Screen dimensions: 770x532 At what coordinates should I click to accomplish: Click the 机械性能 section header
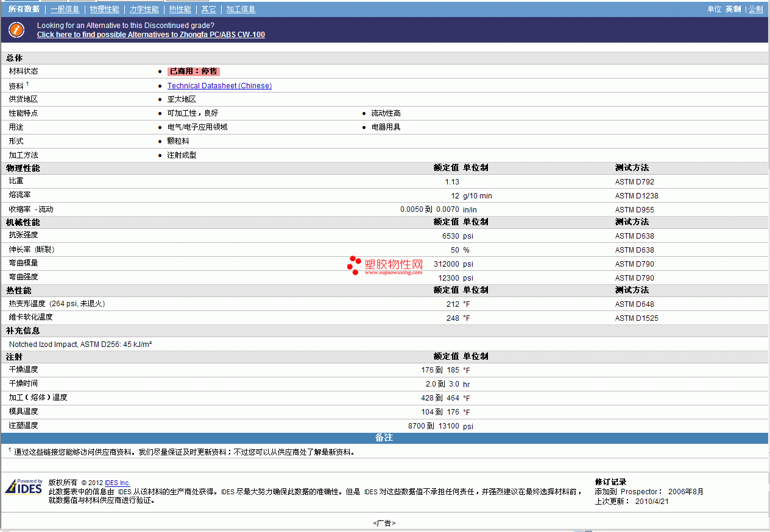coord(23,222)
